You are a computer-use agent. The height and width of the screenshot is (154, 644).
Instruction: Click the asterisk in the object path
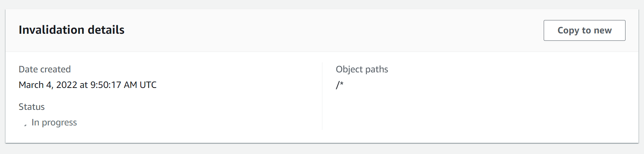click(x=342, y=83)
